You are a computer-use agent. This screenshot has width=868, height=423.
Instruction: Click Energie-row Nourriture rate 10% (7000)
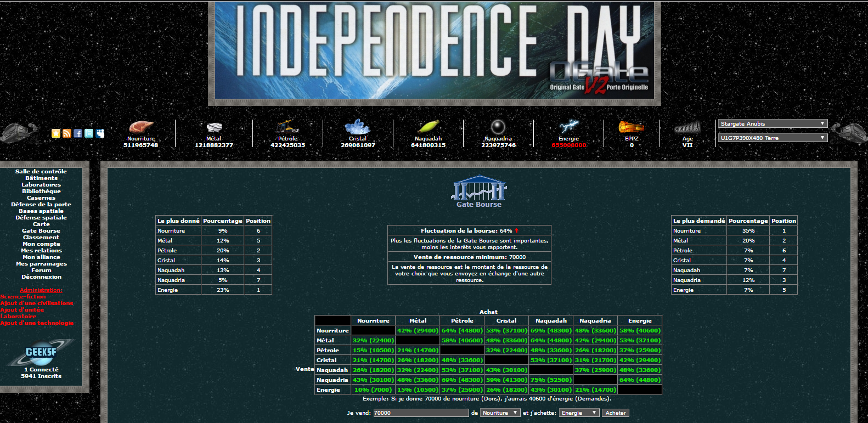pyautogui.click(x=373, y=390)
